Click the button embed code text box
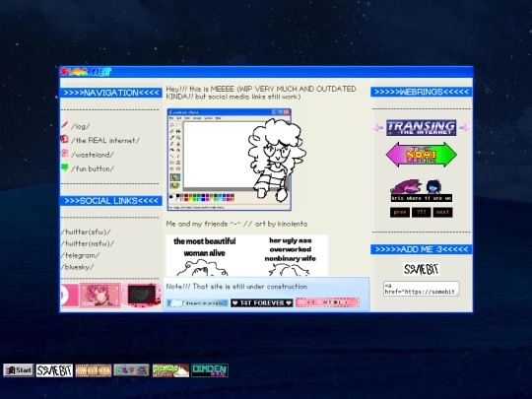Screen dimensions: 532x399 click(x=421, y=289)
